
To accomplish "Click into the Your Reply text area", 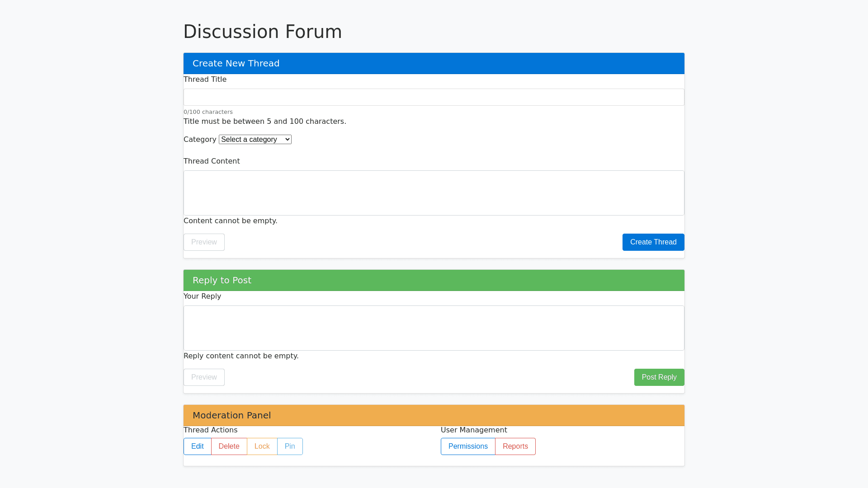I will coord(434,328).
